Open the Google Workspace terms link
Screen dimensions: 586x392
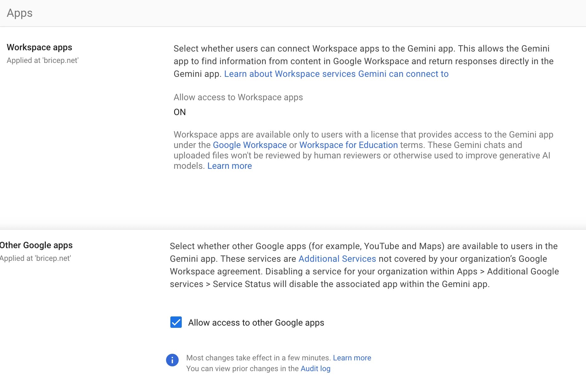[x=250, y=145]
